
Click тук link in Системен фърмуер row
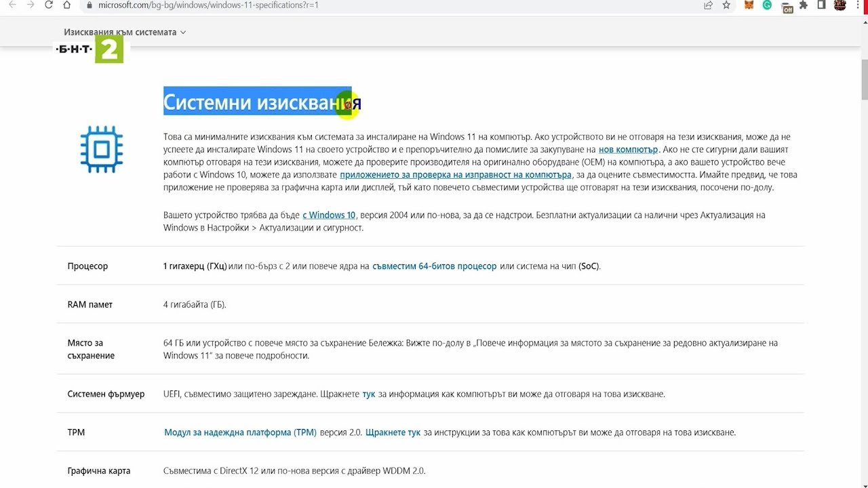[368, 394]
